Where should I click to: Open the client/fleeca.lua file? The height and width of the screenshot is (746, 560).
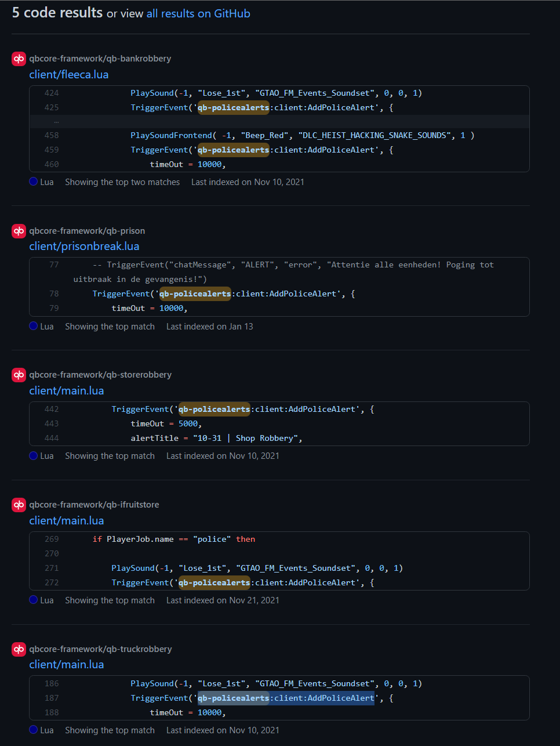(68, 74)
